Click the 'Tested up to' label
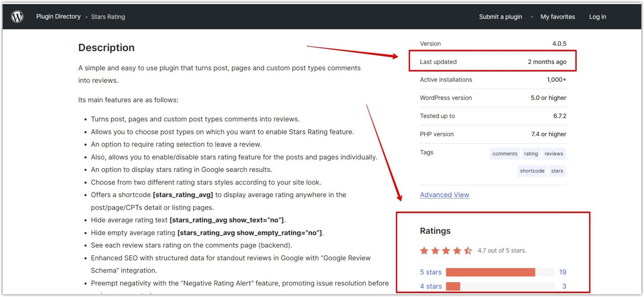 pyautogui.click(x=437, y=116)
